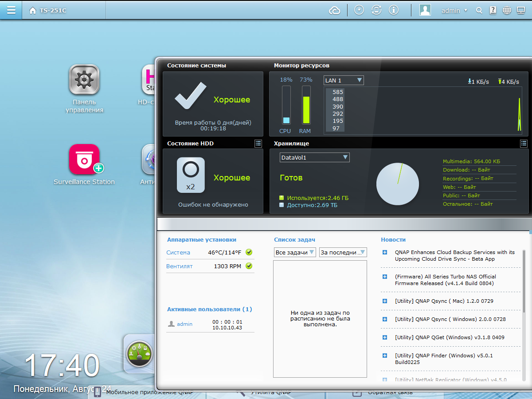This screenshot has width=532, height=399.
Task: Open background tasks clock icon
Action: [x=359, y=10]
